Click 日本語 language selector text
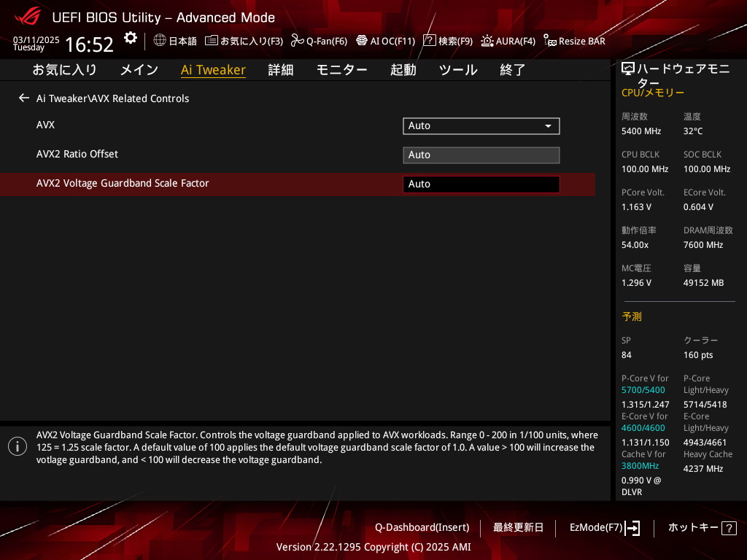This screenshot has width=747, height=560. point(182,41)
